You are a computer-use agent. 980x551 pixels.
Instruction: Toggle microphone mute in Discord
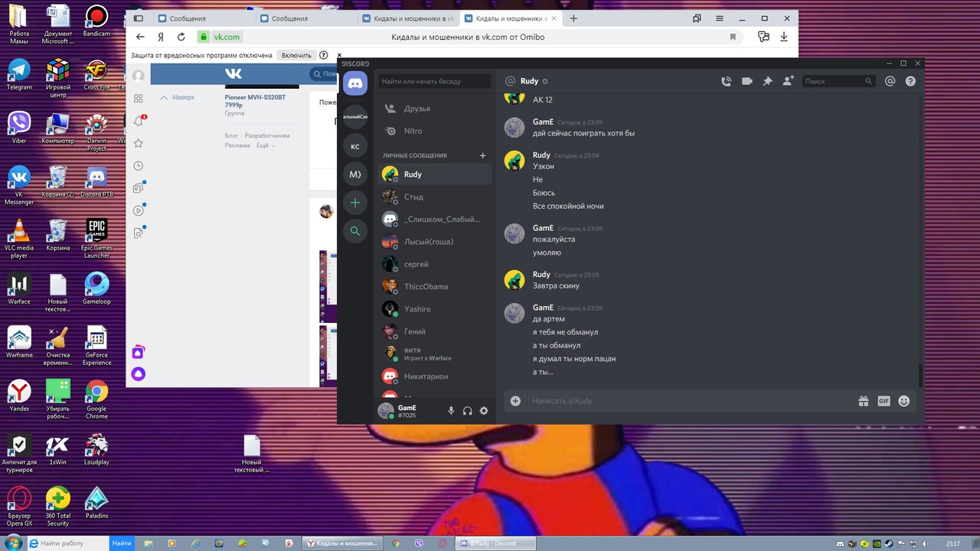coord(451,411)
